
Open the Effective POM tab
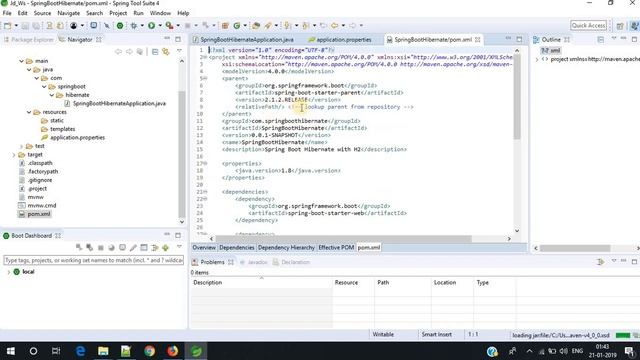[336, 247]
